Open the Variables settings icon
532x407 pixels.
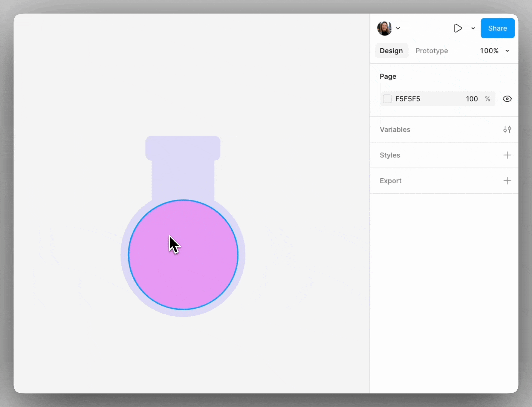point(507,130)
